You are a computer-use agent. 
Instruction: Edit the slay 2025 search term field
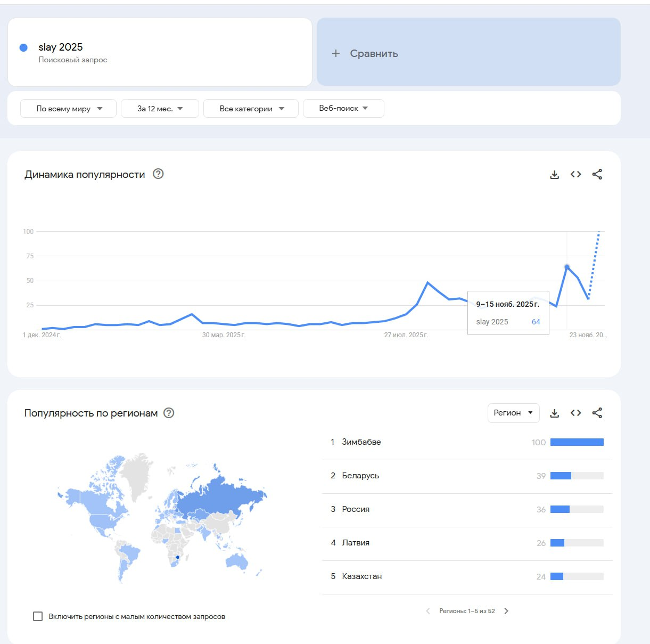[x=61, y=47]
